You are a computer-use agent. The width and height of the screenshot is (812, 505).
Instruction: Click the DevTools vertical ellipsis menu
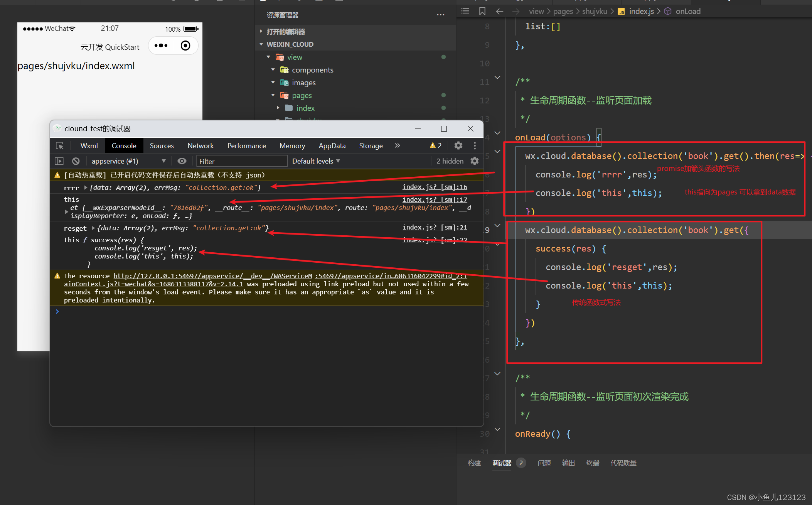pos(475,145)
